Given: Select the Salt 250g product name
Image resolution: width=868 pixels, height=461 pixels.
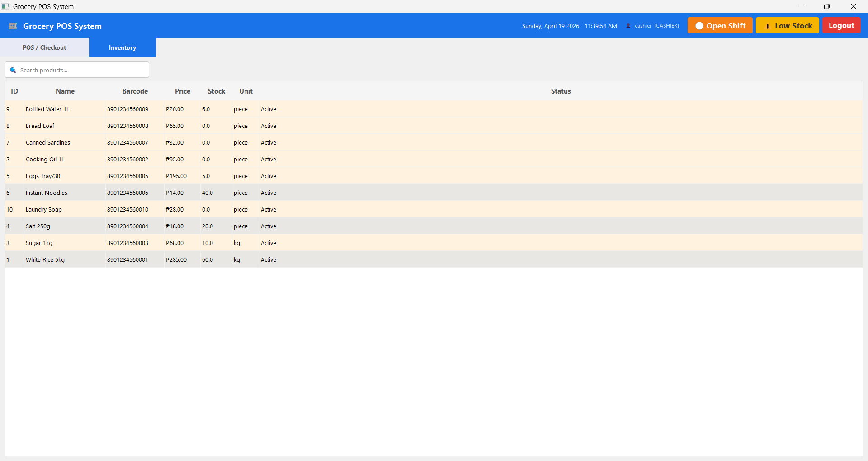Looking at the screenshot, I should click(38, 226).
